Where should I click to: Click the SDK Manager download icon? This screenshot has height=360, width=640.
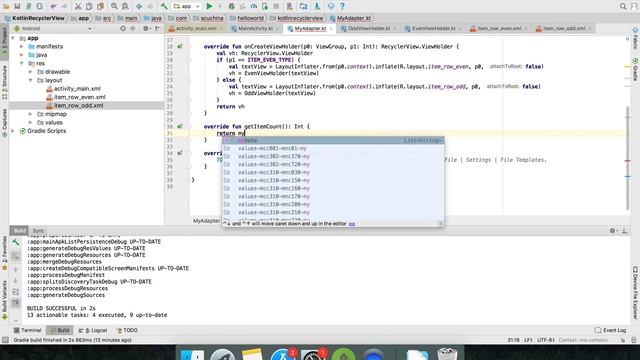tap(317, 7)
